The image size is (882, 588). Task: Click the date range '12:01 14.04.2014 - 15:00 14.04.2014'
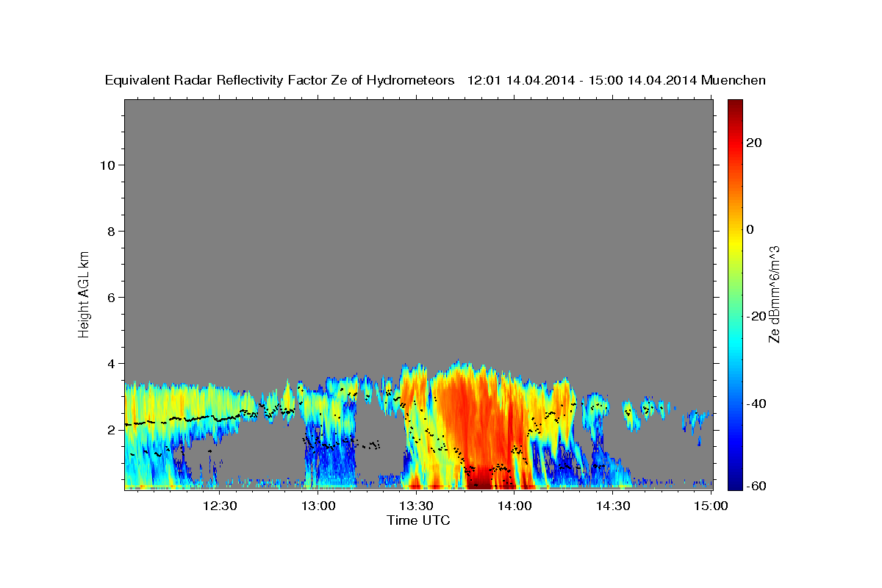point(582,81)
